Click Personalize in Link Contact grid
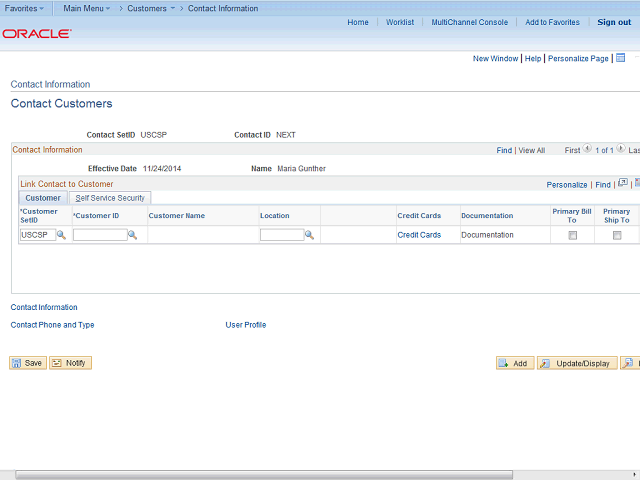The width and height of the screenshot is (640, 480). (567, 185)
